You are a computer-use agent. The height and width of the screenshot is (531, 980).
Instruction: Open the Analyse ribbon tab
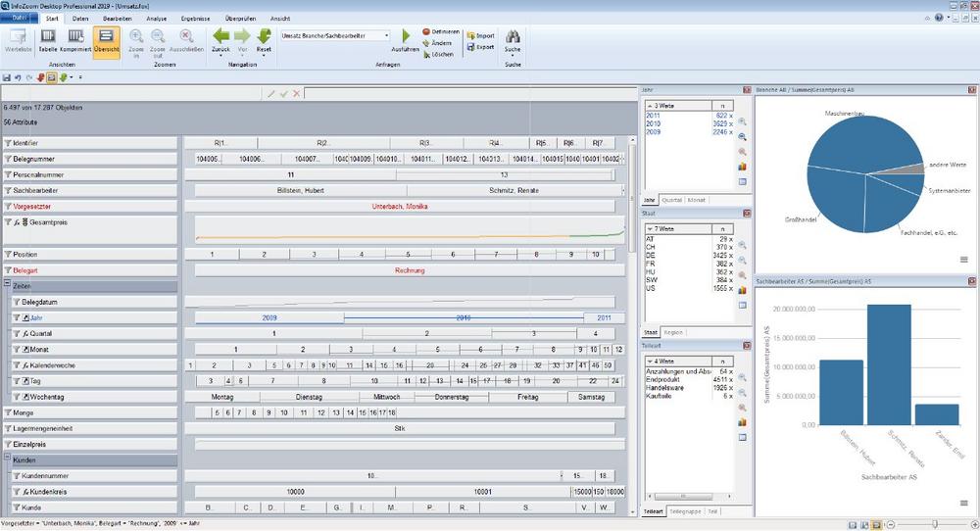[x=156, y=19]
